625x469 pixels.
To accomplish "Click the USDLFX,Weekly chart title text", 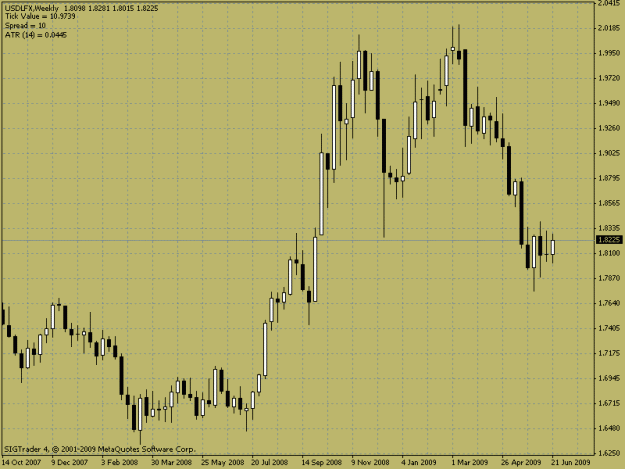I will (32, 8).
